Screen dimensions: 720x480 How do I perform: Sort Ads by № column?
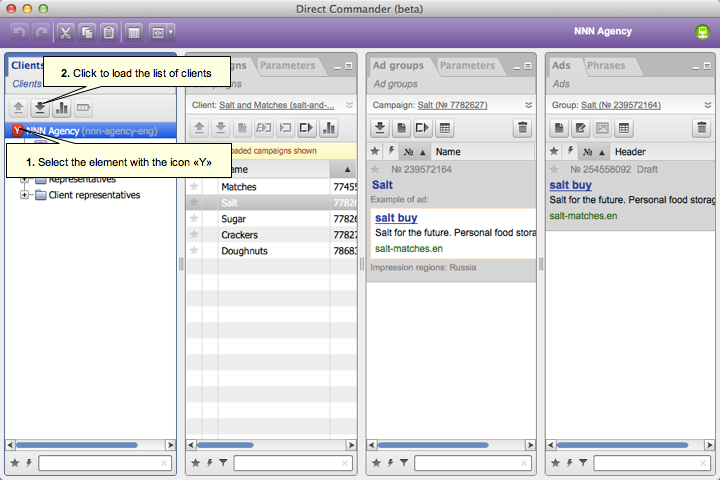594,152
